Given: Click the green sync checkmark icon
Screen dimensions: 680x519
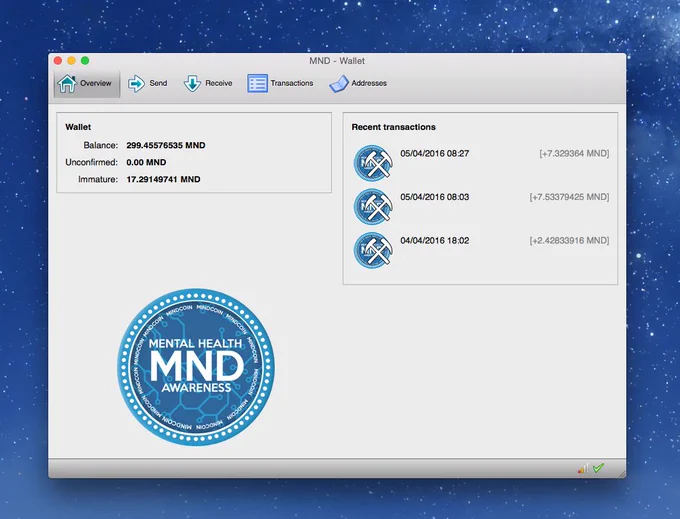Looking at the screenshot, I should click(598, 468).
